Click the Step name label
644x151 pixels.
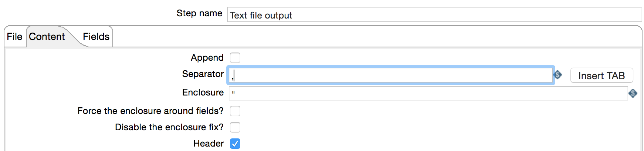(x=199, y=13)
